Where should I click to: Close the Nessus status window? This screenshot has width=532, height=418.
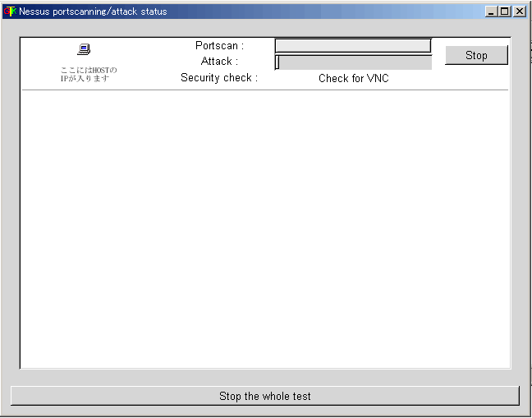click(x=520, y=11)
